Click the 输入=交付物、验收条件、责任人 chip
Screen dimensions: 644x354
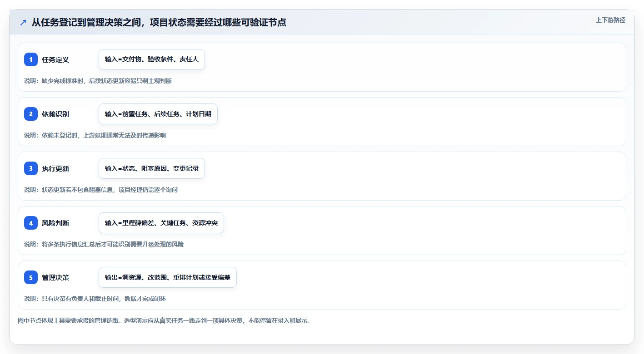click(152, 59)
